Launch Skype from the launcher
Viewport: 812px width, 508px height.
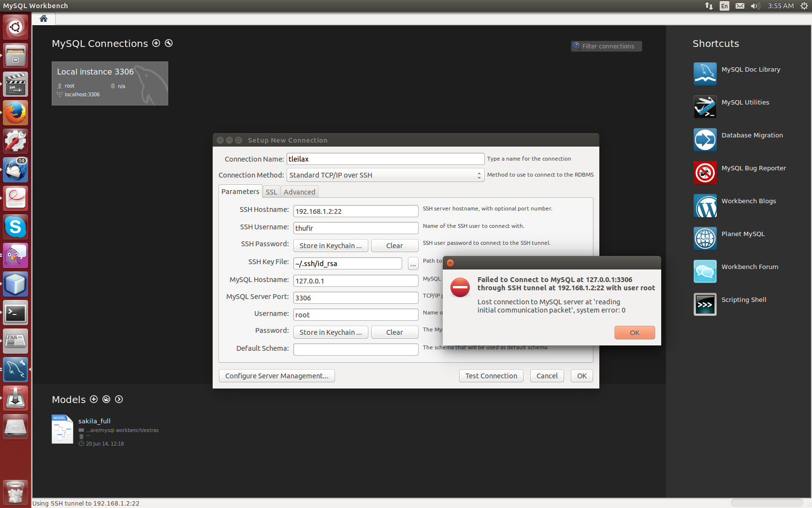pyautogui.click(x=15, y=227)
